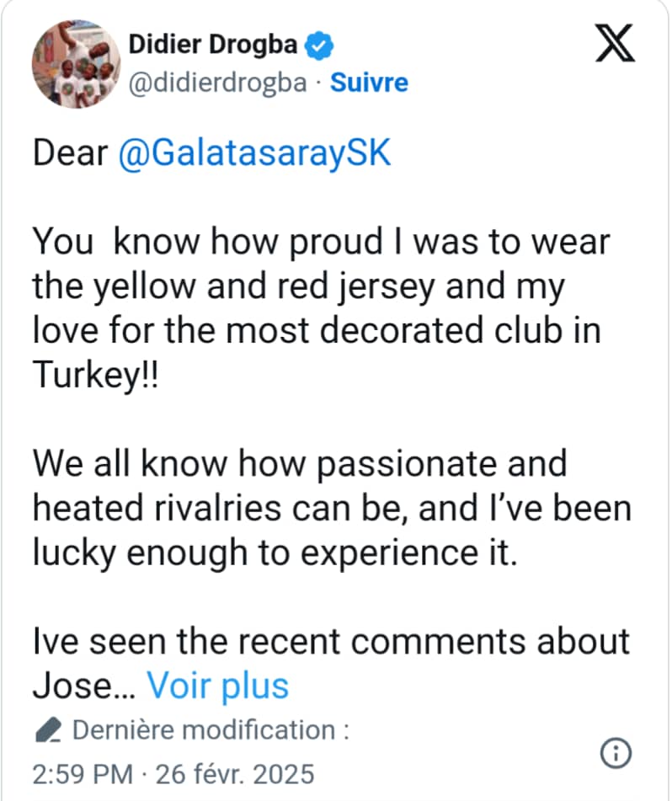Open the info icon near the timestamp
Image resolution: width=672 pixels, height=801 pixels.
tap(616, 751)
